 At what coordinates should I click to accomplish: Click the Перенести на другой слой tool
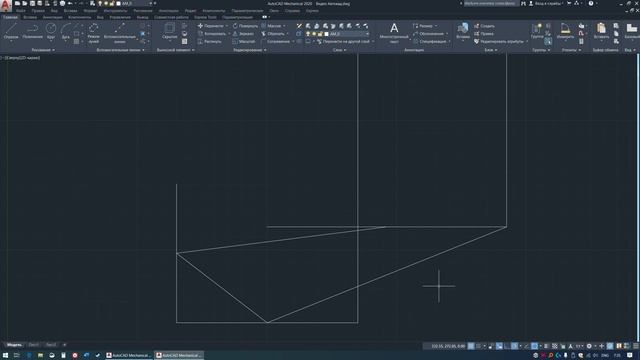pyautogui.click(x=343, y=41)
